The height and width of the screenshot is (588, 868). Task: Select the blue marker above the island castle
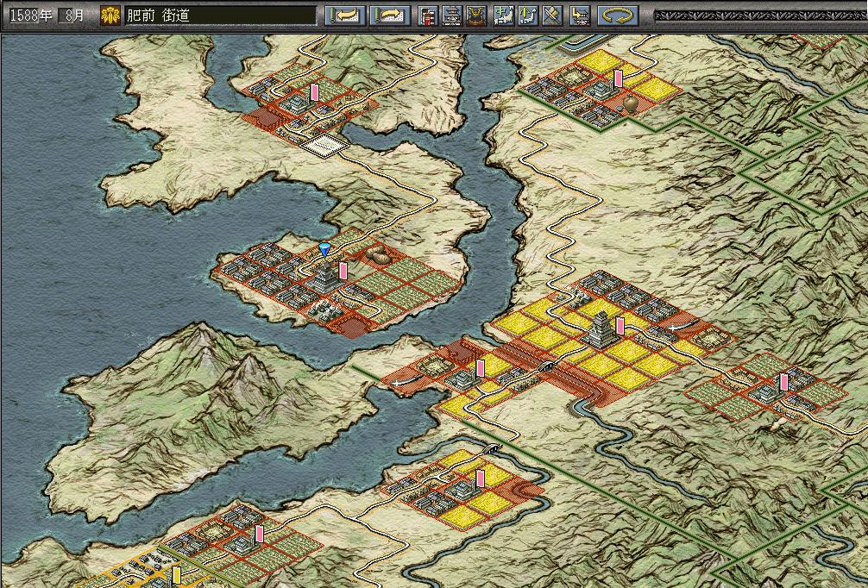325,249
